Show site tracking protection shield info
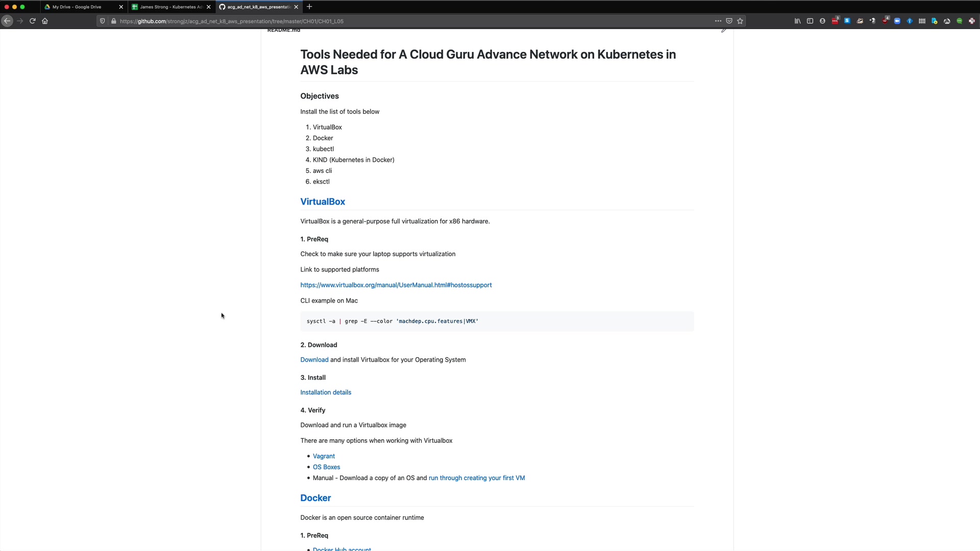This screenshot has width=980, height=551. pyautogui.click(x=103, y=21)
